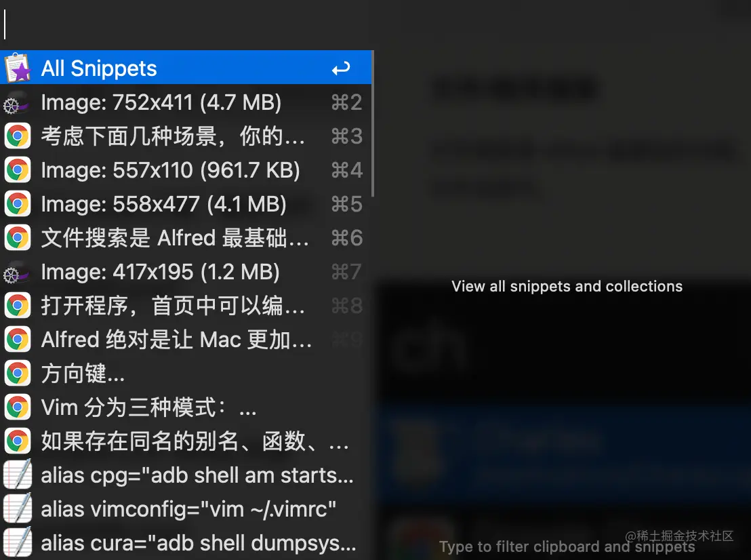This screenshot has height=560, width=751.
Task: Click the clipboard list scrollbar
Action: 373,124
